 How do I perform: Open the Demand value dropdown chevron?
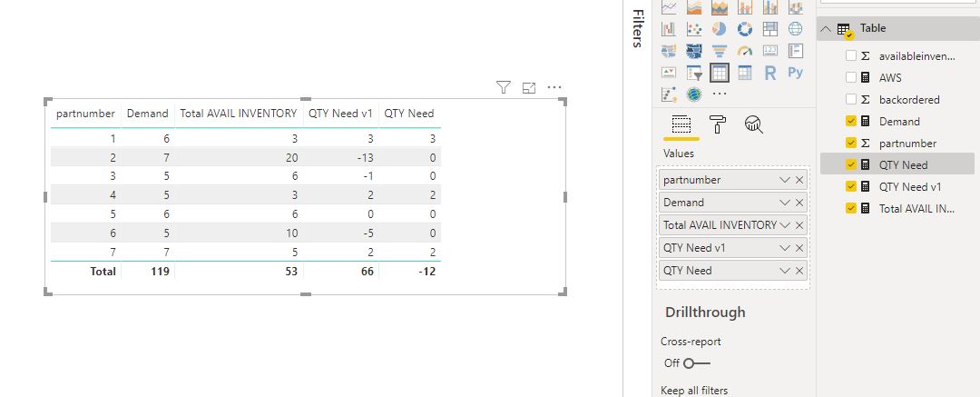point(784,203)
